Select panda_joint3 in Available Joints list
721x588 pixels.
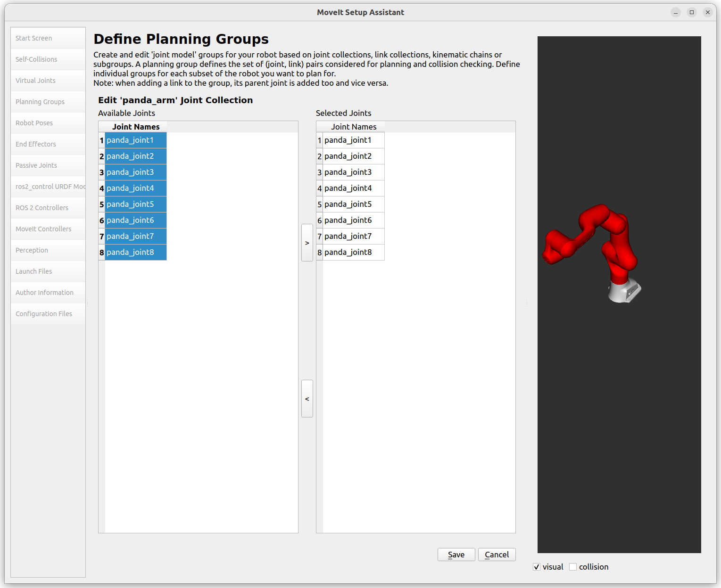point(130,172)
